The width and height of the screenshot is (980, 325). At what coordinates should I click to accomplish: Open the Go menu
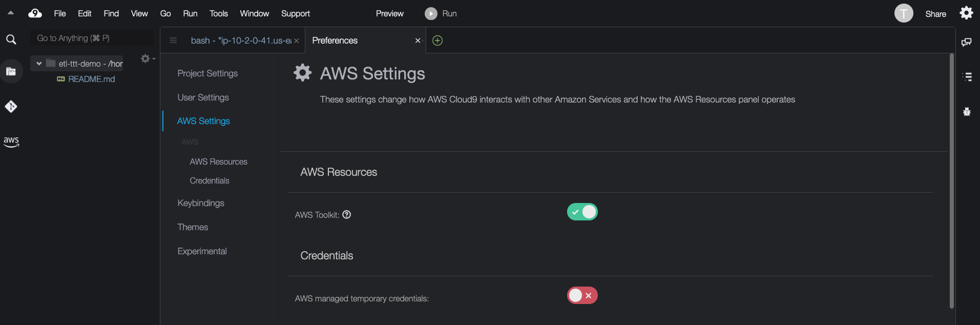165,14
